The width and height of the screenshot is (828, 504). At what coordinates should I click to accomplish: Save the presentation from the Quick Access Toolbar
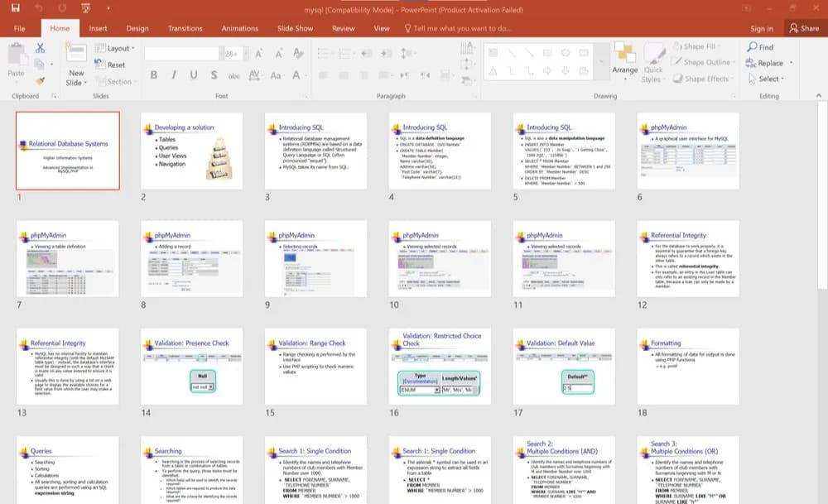click(15, 8)
